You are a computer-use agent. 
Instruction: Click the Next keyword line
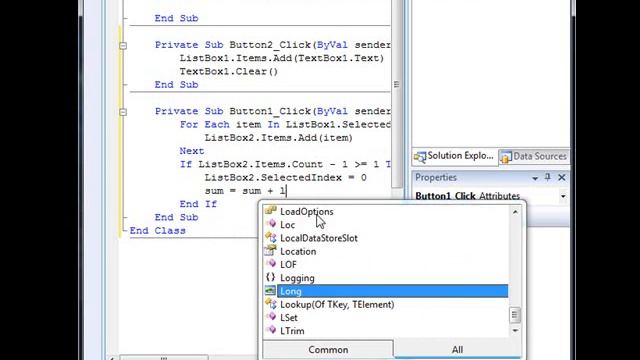point(191,151)
